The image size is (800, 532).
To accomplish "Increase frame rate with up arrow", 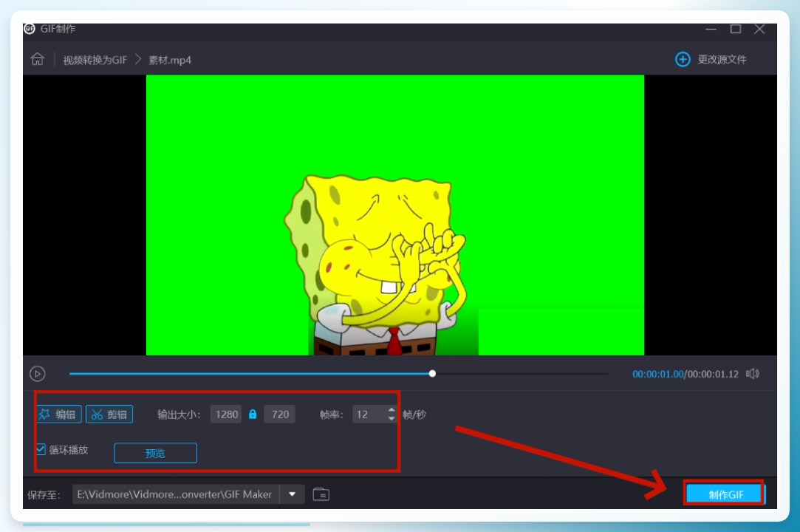I will [392, 410].
